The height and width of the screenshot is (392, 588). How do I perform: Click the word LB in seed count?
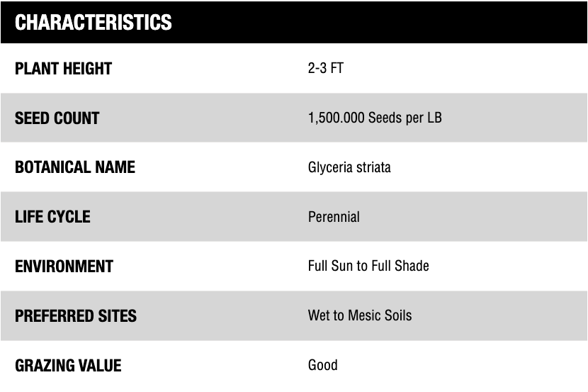click(x=434, y=118)
